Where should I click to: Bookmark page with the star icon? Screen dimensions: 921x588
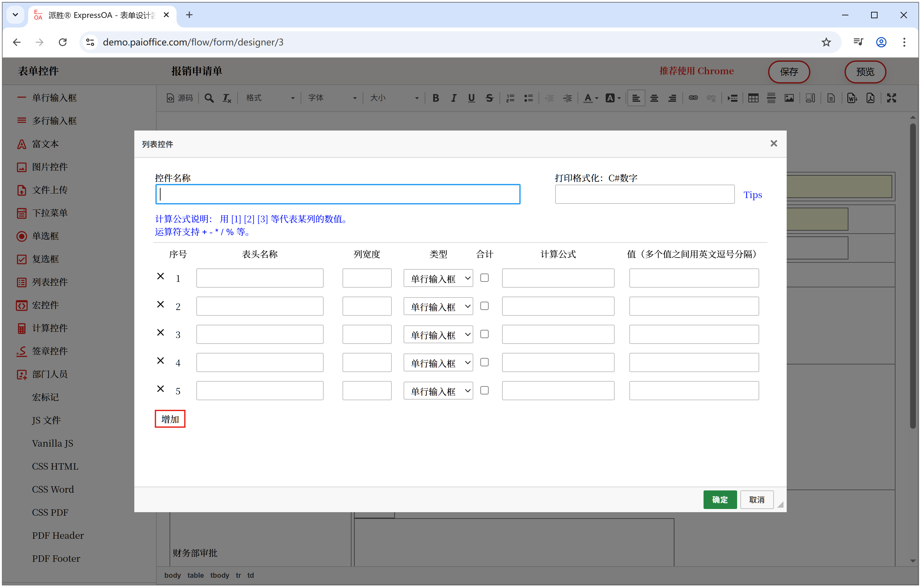[x=826, y=42]
